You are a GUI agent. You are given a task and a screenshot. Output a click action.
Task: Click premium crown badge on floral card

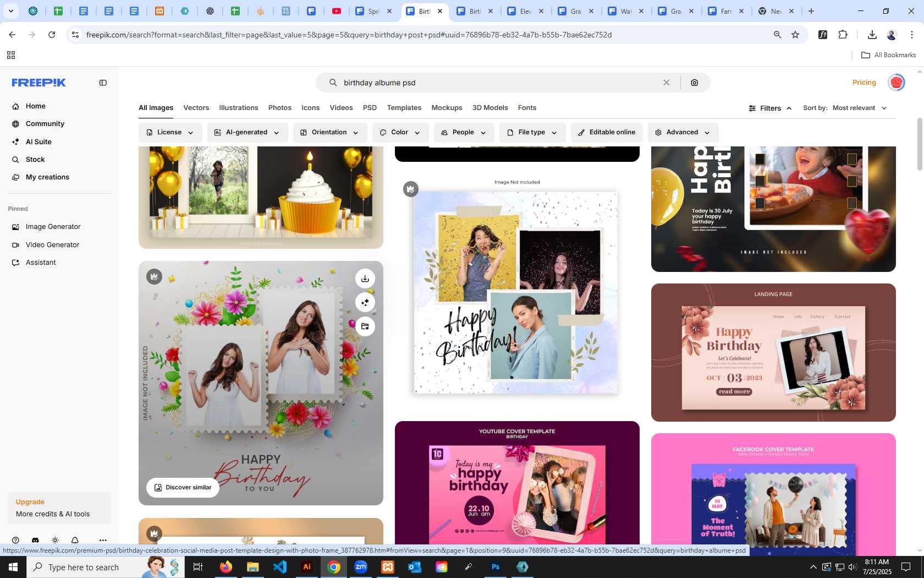coord(154,276)
